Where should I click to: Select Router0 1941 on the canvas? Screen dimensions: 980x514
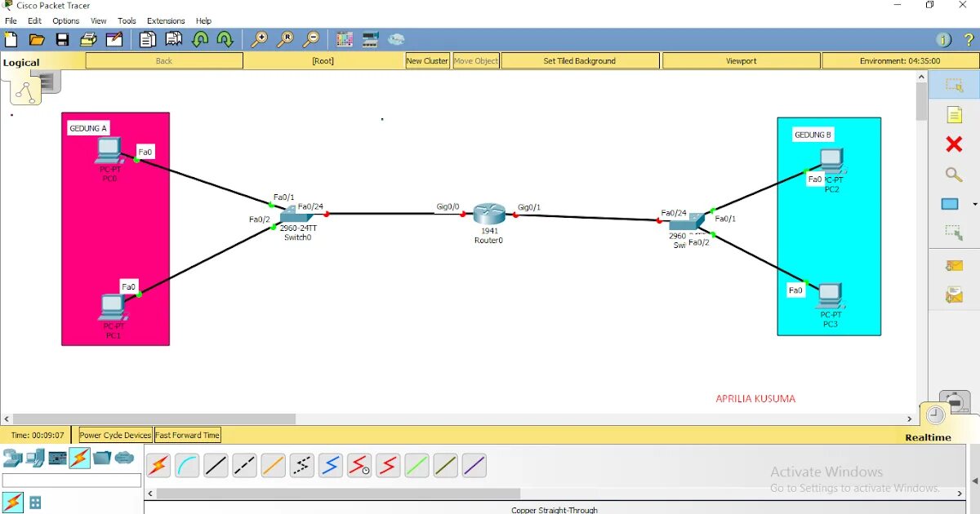pyautogui.click(x=489, y=214)
